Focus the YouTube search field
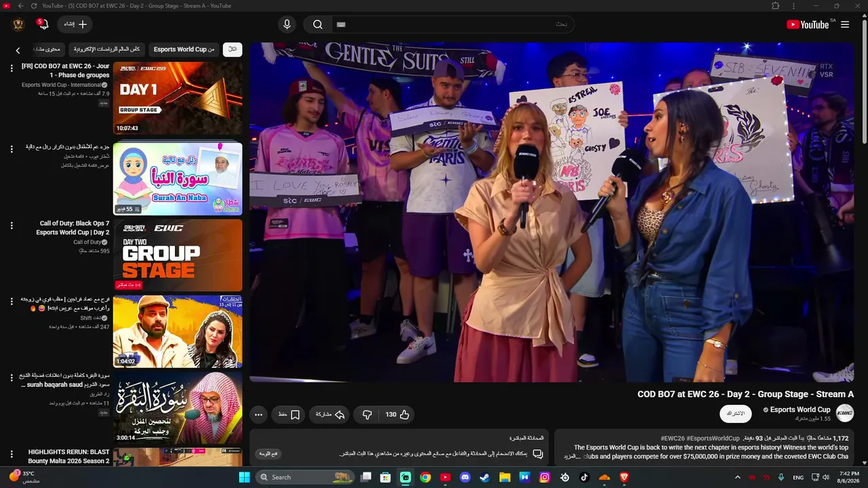868x488 pixels. [452, 24]
